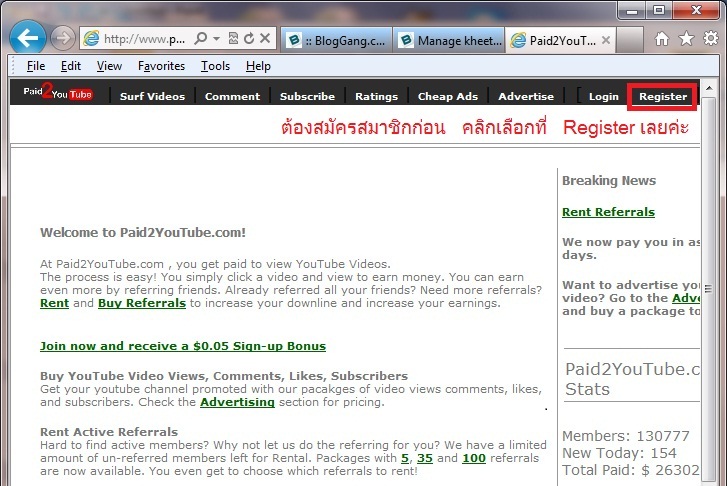Refresh the page with reload icon
This screenshot has height=486, width=727.
[x=249, y=38]
